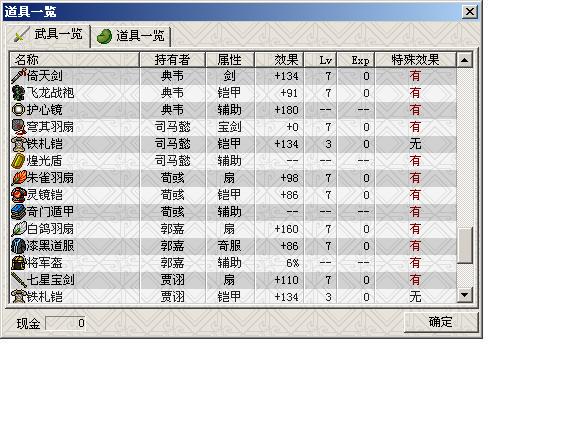The height and width of the screenshot is (432, 576).
Task: Click the 确定 button
Action: 441,322
